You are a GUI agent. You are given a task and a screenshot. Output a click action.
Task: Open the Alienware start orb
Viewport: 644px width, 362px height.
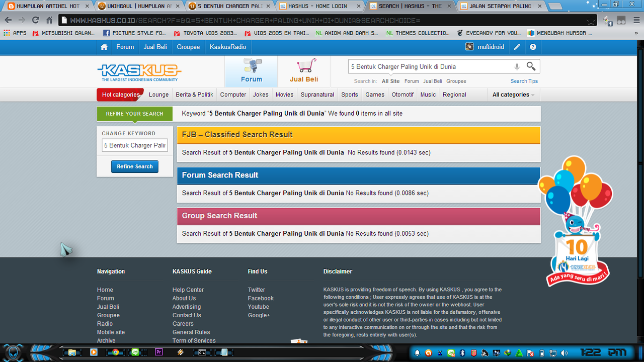(x=14, y=352)
